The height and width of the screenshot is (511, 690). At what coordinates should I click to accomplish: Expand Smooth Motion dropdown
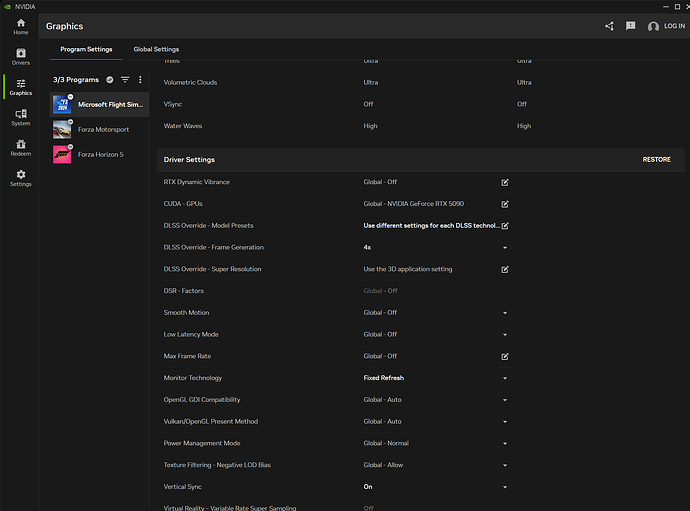click(505, 313)
